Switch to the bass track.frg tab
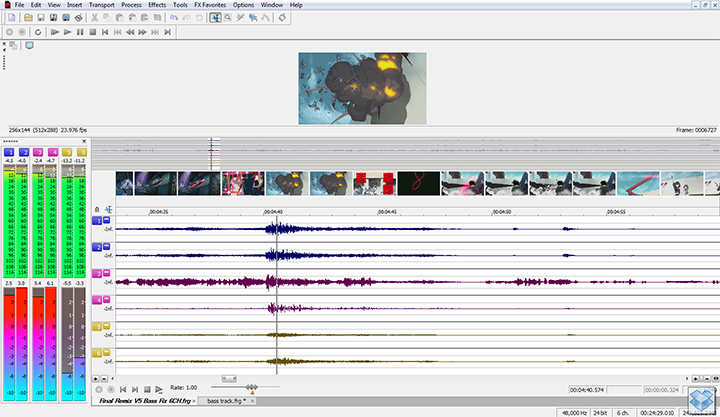 point(225,401)
